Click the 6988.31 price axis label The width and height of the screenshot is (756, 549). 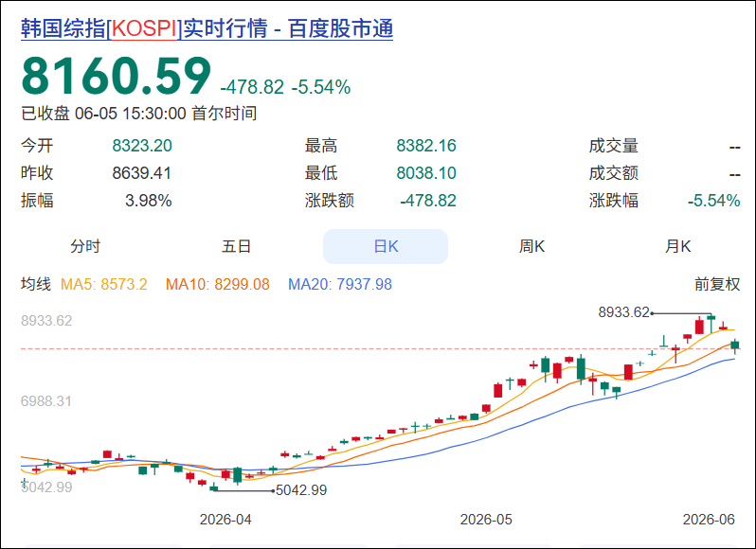coord(46,400)
